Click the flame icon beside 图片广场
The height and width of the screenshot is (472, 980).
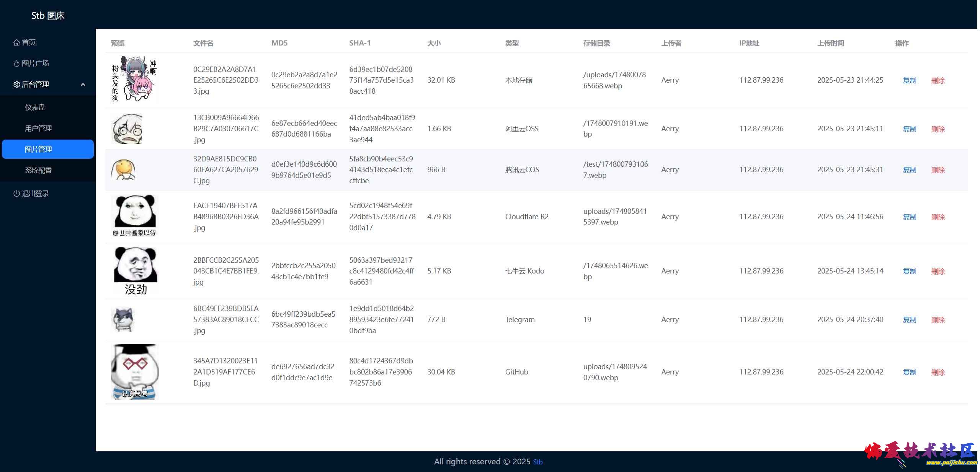(x=16, y=63)
